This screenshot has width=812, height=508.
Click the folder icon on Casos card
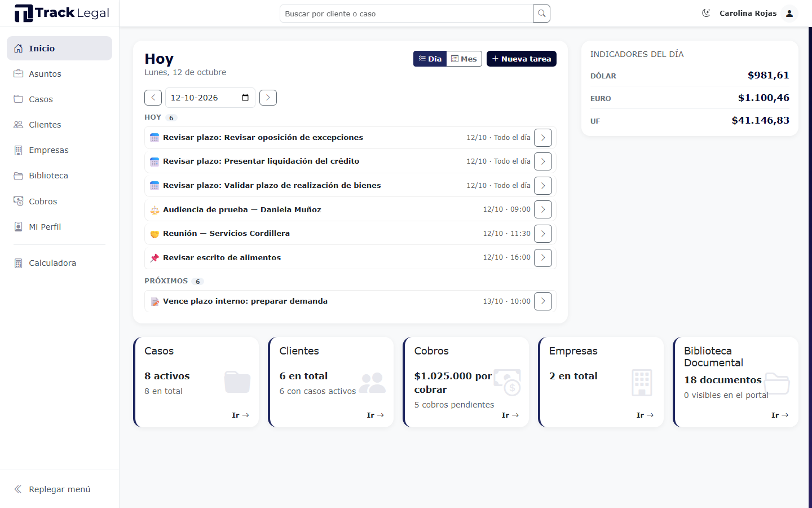click(237, 382)
